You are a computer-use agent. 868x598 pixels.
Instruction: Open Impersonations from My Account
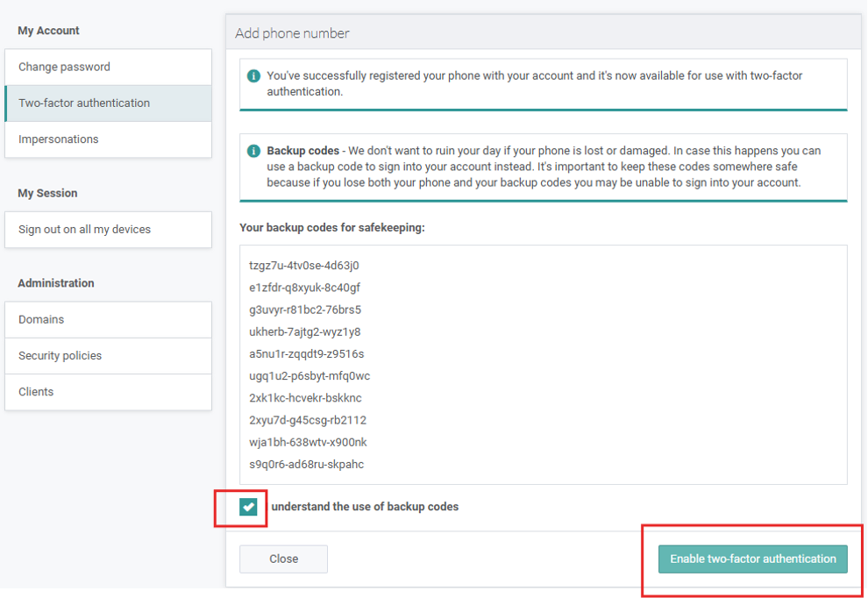click(x=108, y=139)
